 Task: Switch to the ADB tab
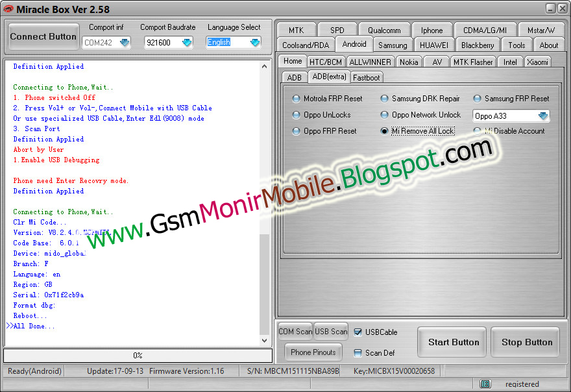294,78
